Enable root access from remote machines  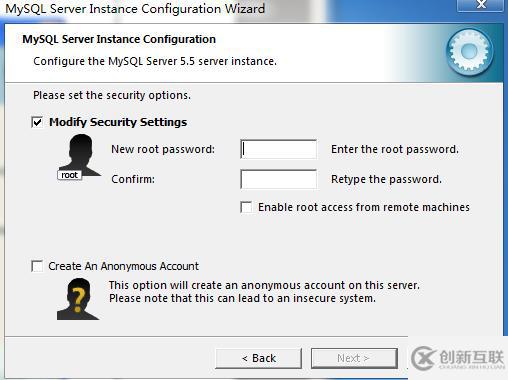click(246, 207)
